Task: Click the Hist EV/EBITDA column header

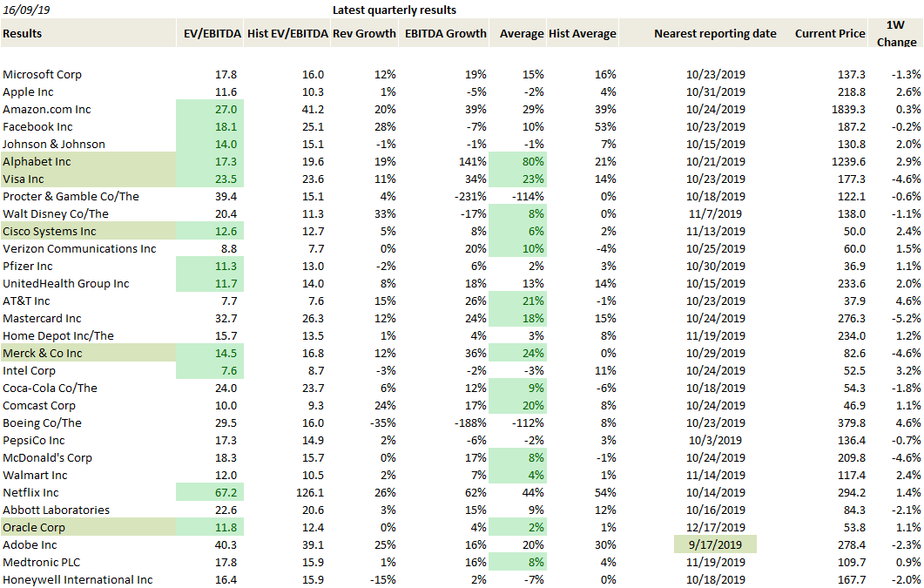Action: tap(287, 34)
